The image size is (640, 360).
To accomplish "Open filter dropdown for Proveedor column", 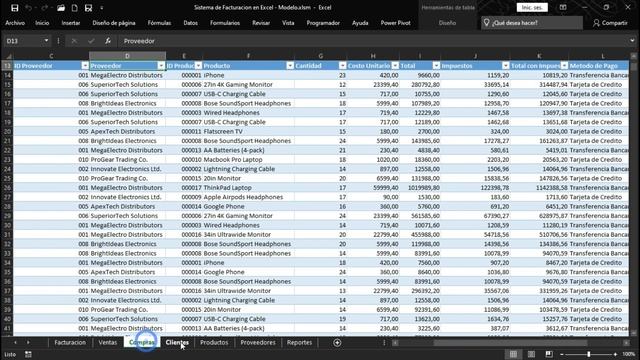I will coord(161,66).
